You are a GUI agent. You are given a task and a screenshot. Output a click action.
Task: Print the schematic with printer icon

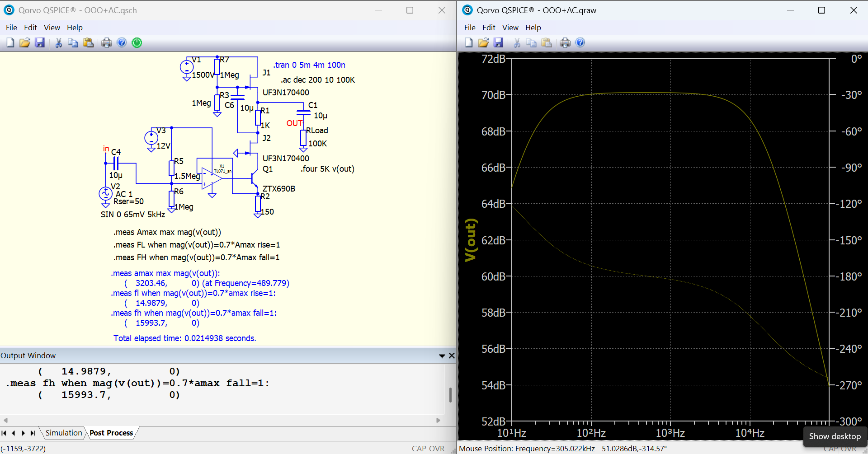[x=107, y=42]
